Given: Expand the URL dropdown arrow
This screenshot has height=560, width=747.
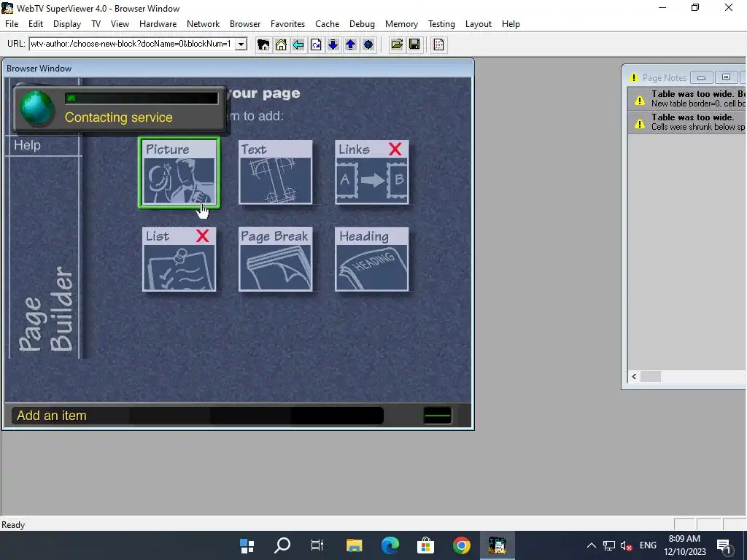Looking at the screenshot, I should click(x=241, y=44).
